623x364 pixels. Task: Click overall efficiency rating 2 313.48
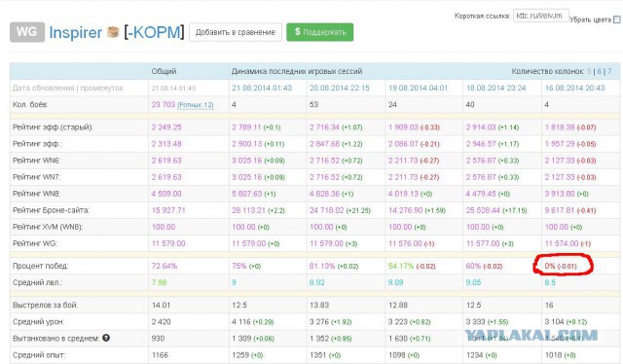pyautogui.click(x=166, y=144)
